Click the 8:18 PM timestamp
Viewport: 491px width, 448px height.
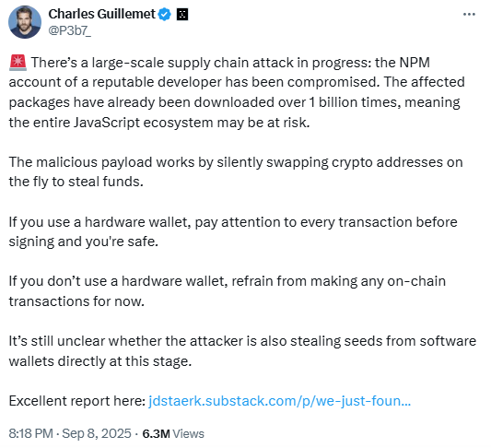(30, 433)
